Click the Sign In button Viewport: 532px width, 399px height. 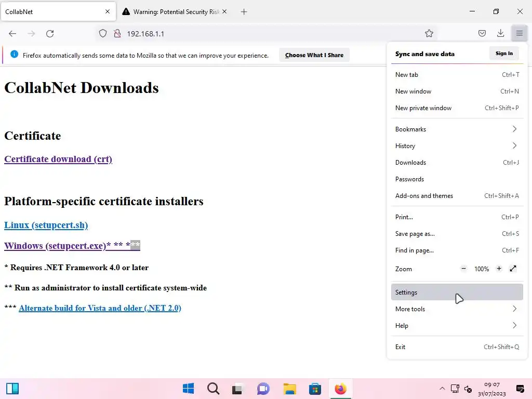pyautogui.click(x=504, y=54)
